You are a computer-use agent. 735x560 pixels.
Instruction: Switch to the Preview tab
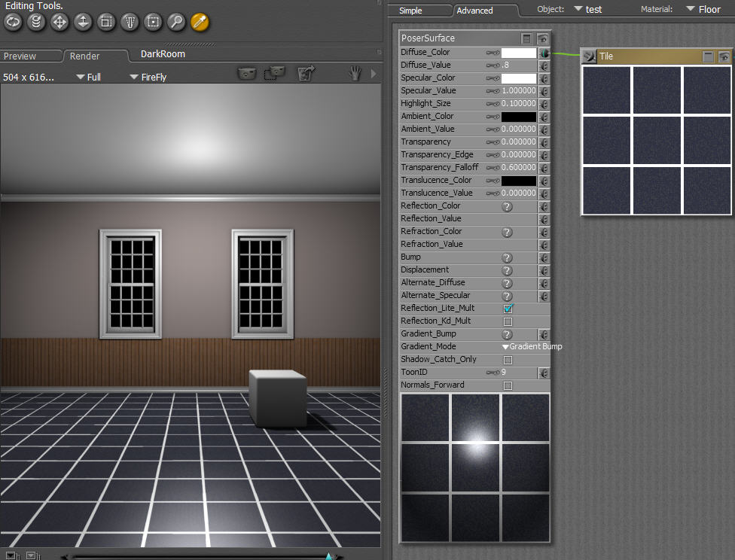point(20,56)
